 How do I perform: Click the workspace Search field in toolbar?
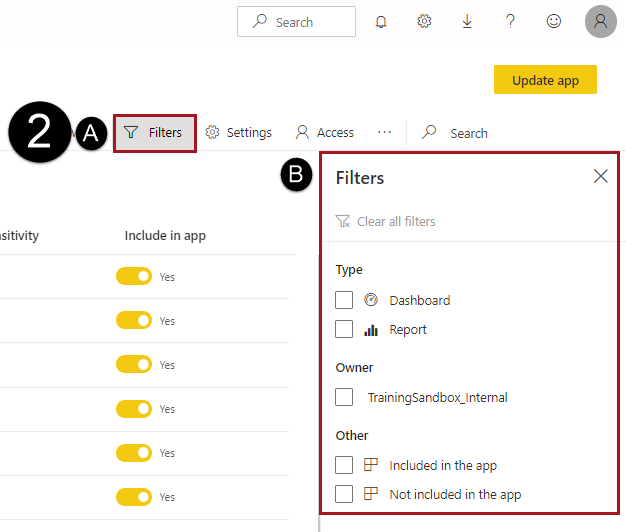tap(455, 133)
